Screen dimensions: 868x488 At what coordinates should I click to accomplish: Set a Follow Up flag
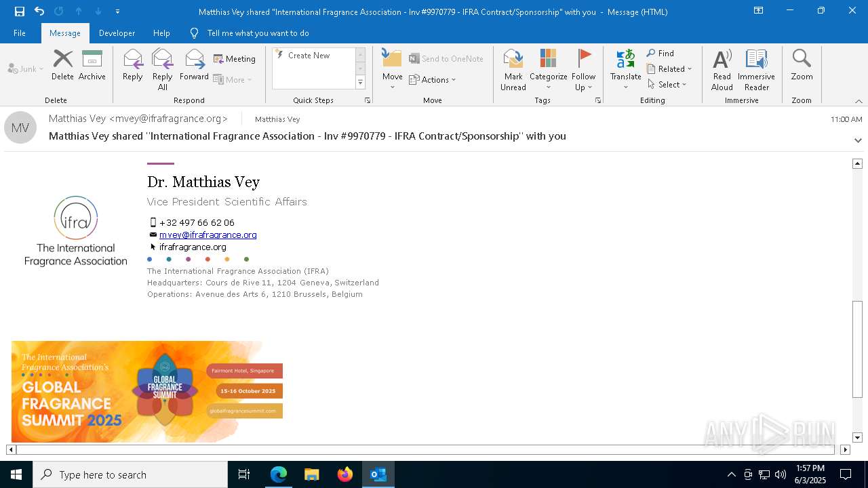click(583, 70)
